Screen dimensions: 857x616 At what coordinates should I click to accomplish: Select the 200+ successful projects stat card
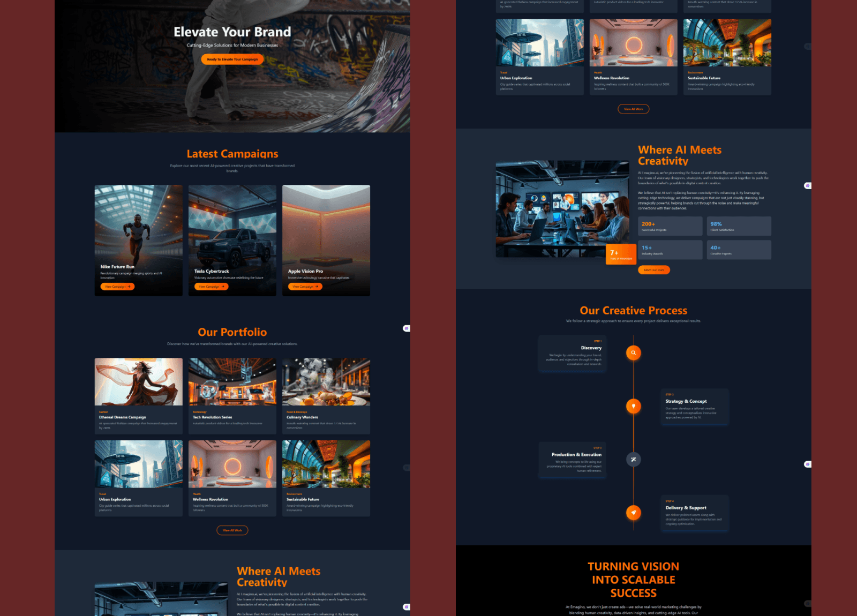pos(670,226)
